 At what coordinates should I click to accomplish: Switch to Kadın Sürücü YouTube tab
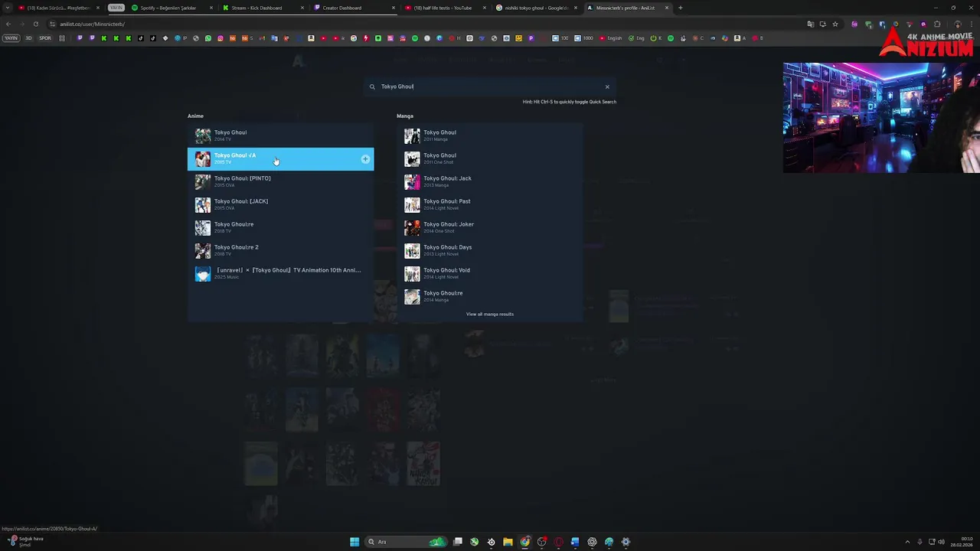coord(58,8)
